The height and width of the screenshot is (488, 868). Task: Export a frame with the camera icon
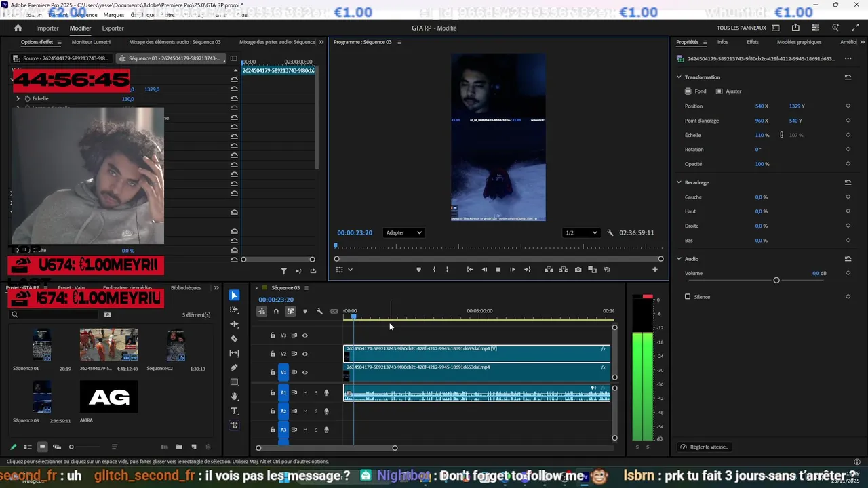tap(578, 269)
